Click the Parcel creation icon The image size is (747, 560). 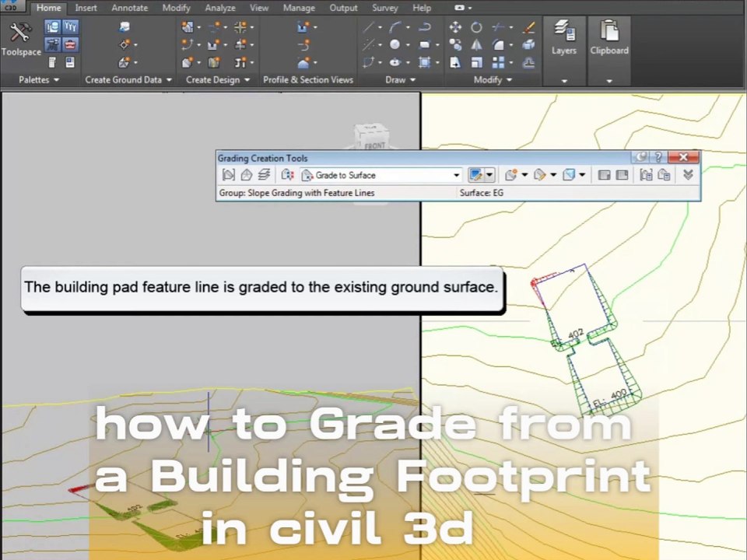pos(188,26)
